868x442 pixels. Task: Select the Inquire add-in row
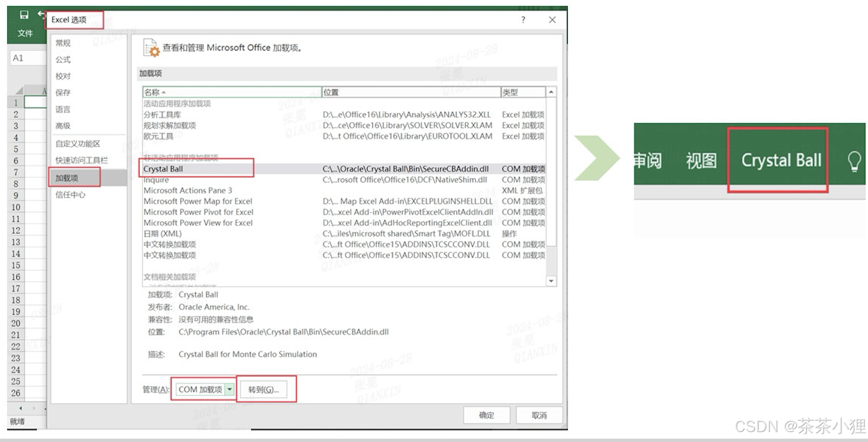coord(344,180)
